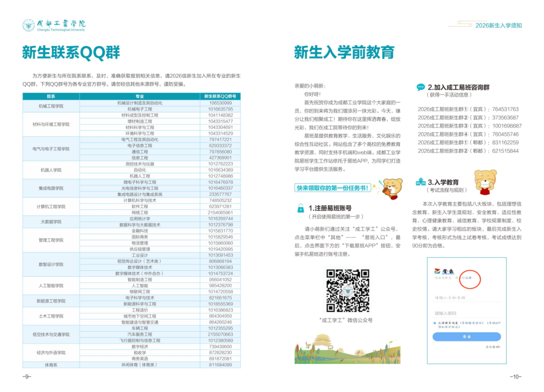This screenshot has width=544, height=392.
Task: Click the 集成电路学院 department cell
Action: coord(51,188)
